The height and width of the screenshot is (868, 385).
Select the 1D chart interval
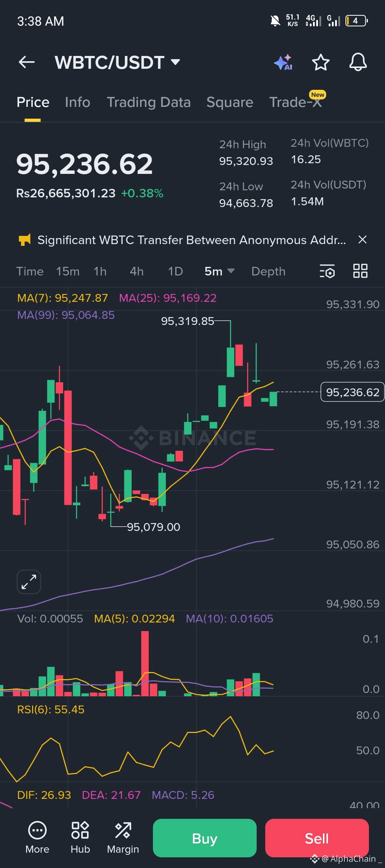pyautogui.click(x=175, y=271)
